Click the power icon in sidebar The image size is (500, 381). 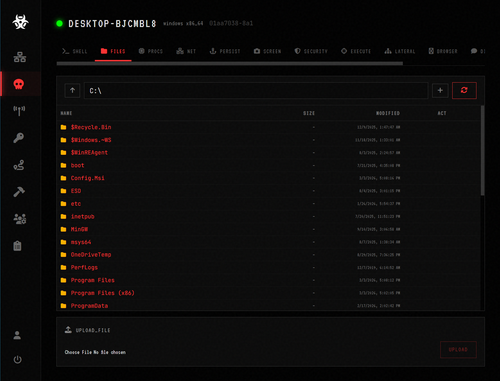pyautogui.click(x=17, y=359)
